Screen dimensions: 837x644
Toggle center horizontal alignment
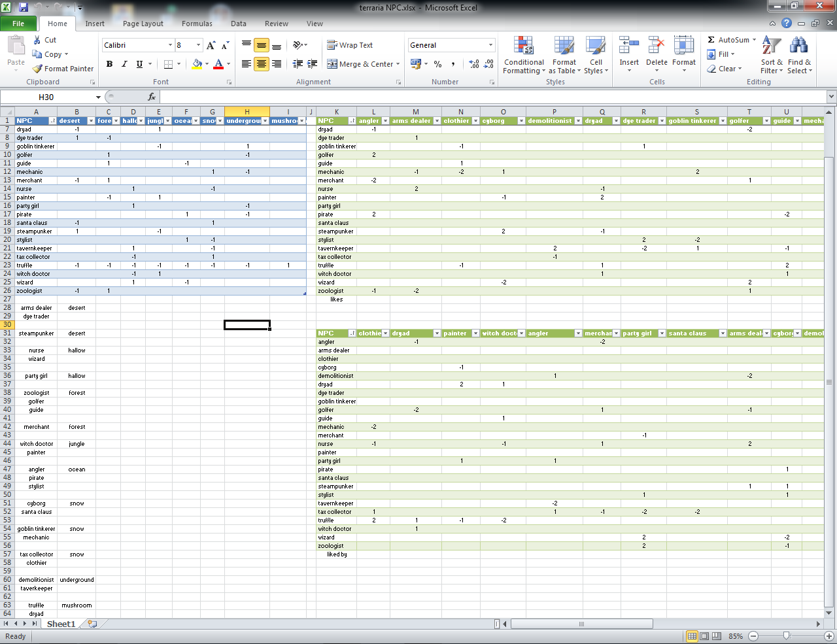tap(262, 64)
